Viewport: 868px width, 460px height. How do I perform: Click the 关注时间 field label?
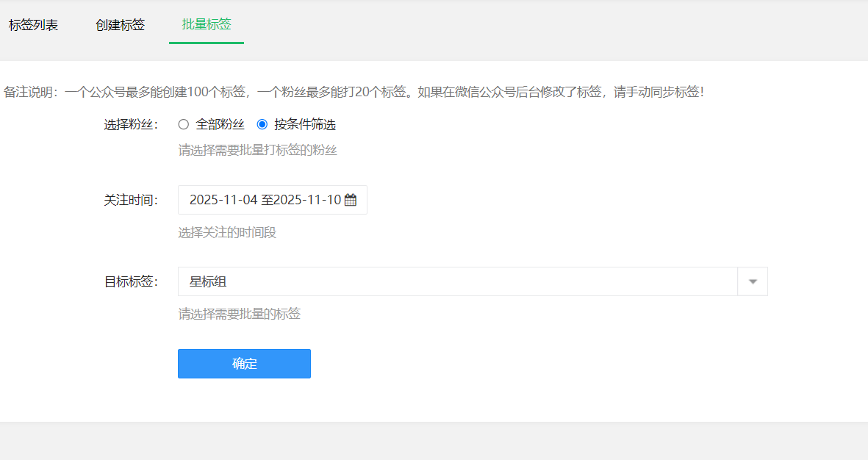point(131,200)
